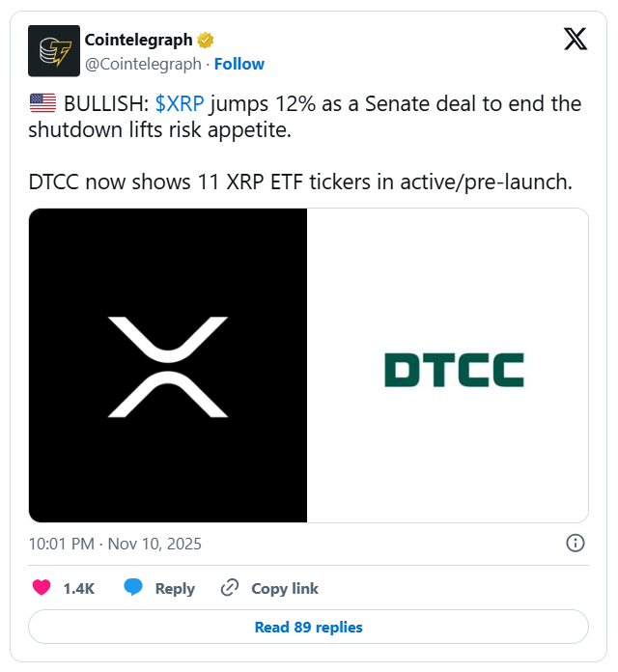This screenshot has height=672, width=618.
Task: Read 89 replies
Action: pyautogui.click(x=309, y=627)
